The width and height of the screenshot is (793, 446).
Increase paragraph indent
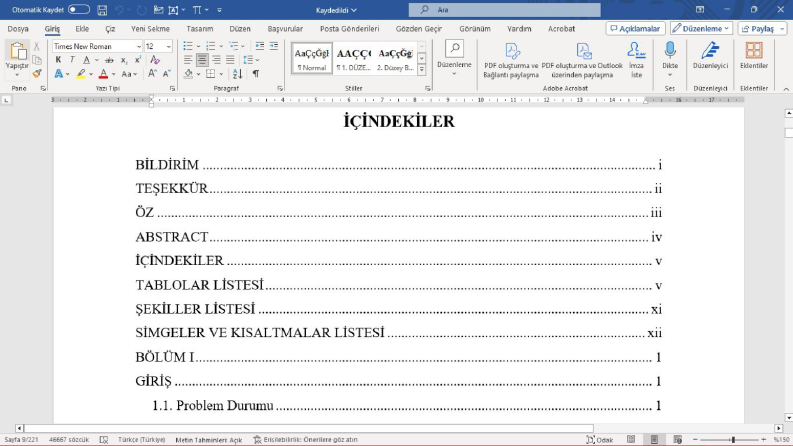(x=274, y=46)
